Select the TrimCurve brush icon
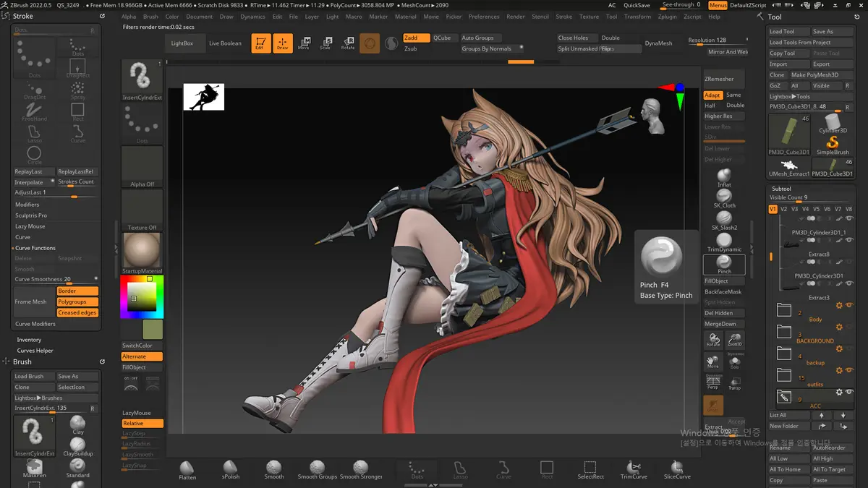The width and height of the screenshot is (868, 488). coord(634,469)
